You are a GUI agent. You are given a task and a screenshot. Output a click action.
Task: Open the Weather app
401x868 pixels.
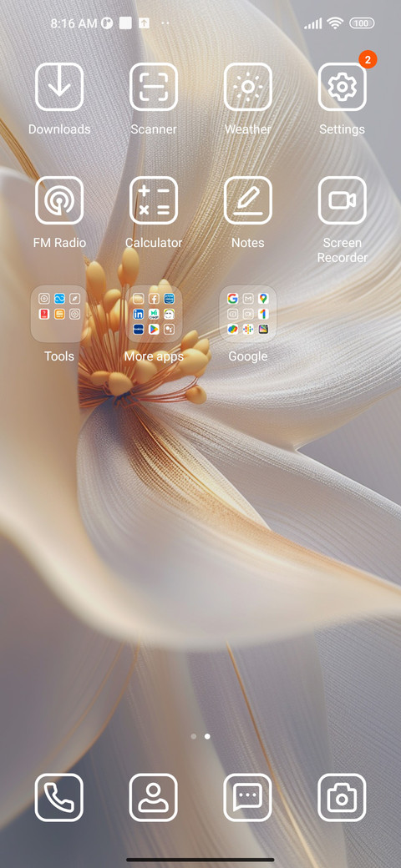(247, 87)
